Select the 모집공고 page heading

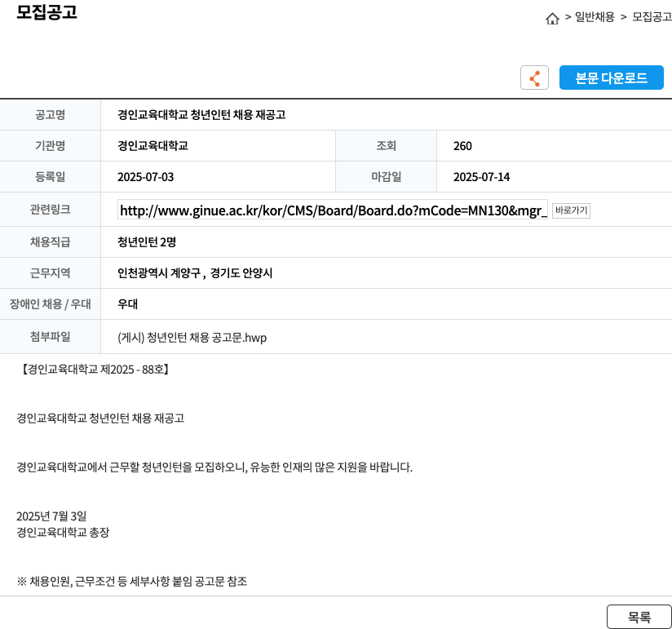point(46,12)
